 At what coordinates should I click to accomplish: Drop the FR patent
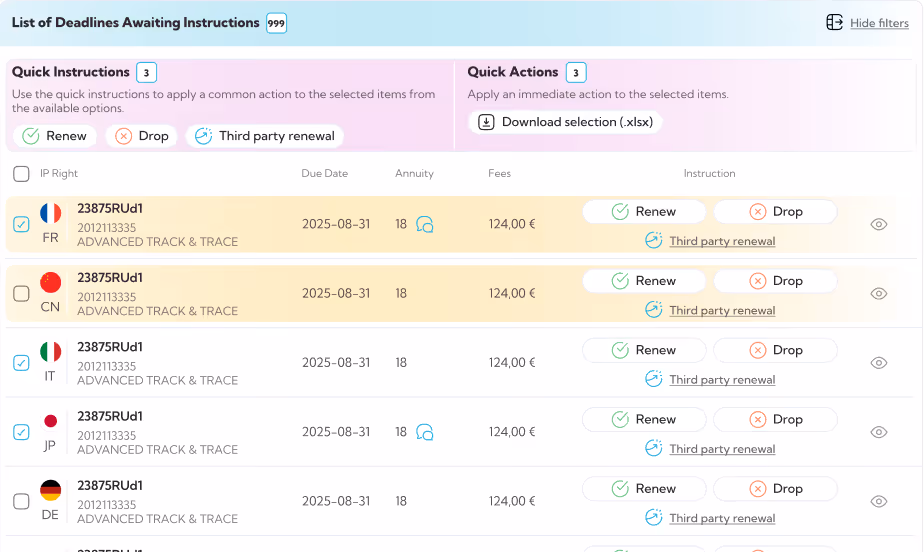click(776, 211)
